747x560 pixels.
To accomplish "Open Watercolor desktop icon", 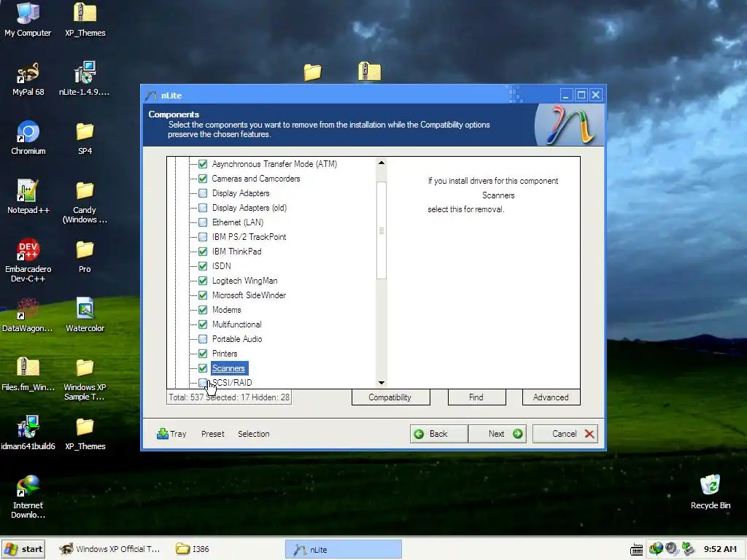I will tap(85, 315).
